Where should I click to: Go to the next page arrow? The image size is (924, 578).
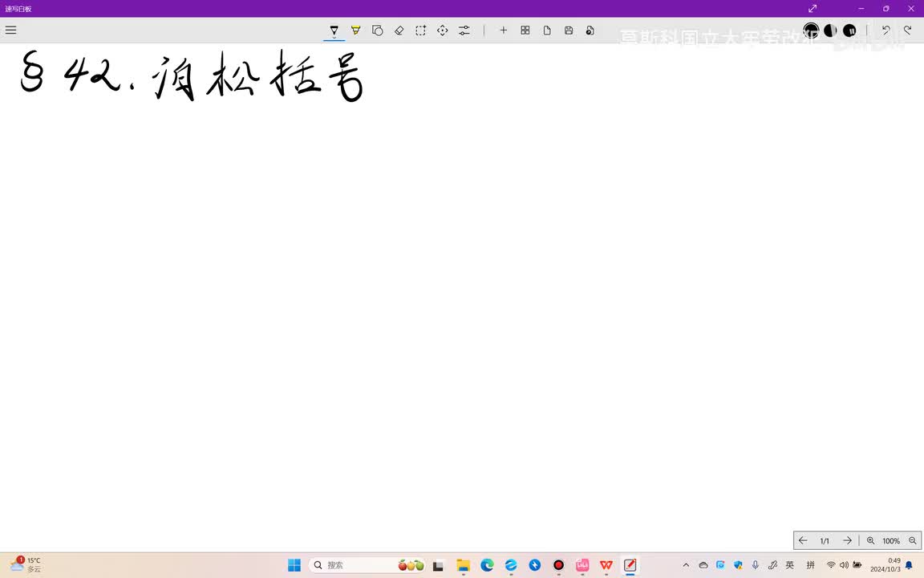click(x=847, y=540)
